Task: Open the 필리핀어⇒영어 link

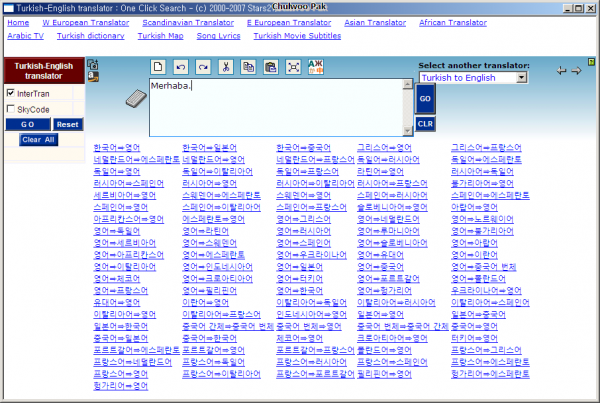Action: pos(384,374)
